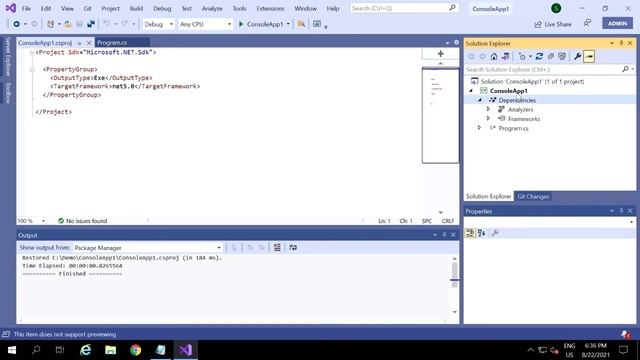Click search magnifier in Solution Explorer

click(x=625, y=69)
